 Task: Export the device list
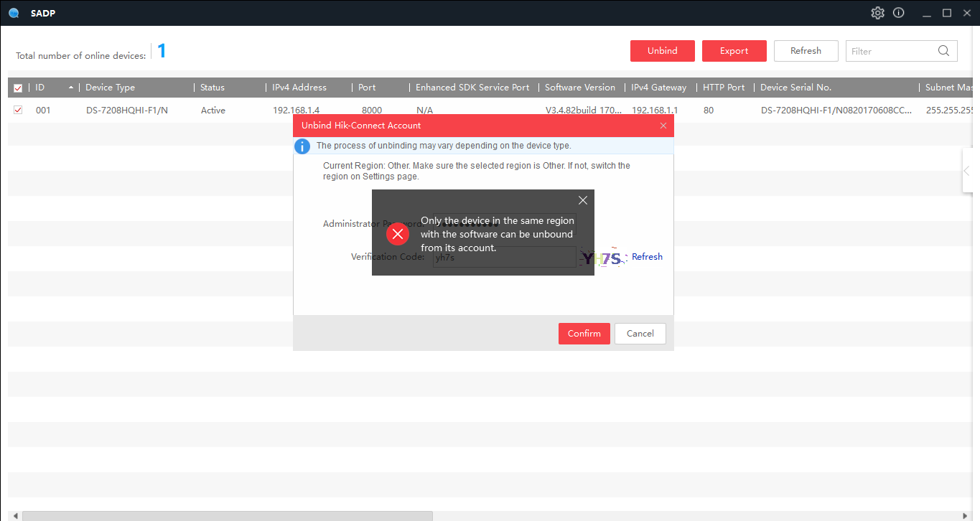click(x=734, y=51)
